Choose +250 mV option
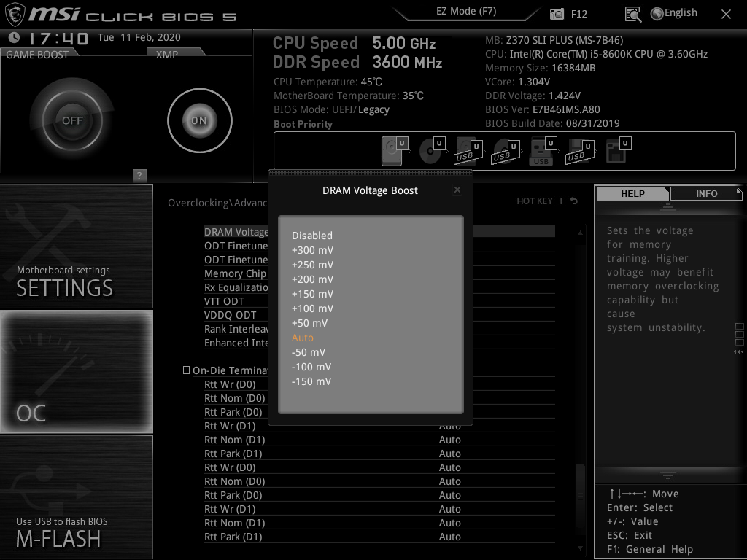This screenshot has height=560, width=747. tap(312, 265)
